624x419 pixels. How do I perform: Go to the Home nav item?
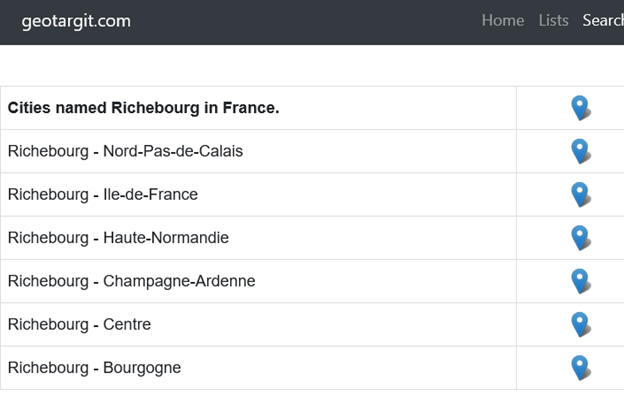pyautogui.click(x=503, y=20)
